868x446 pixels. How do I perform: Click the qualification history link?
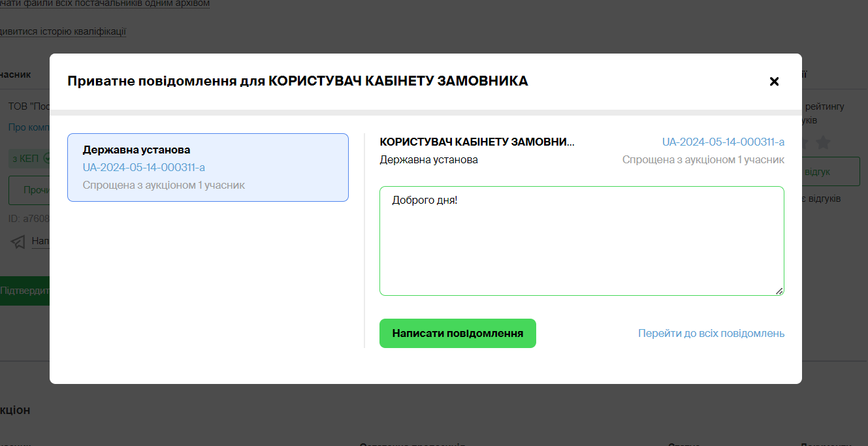click(x=63, y=31)
